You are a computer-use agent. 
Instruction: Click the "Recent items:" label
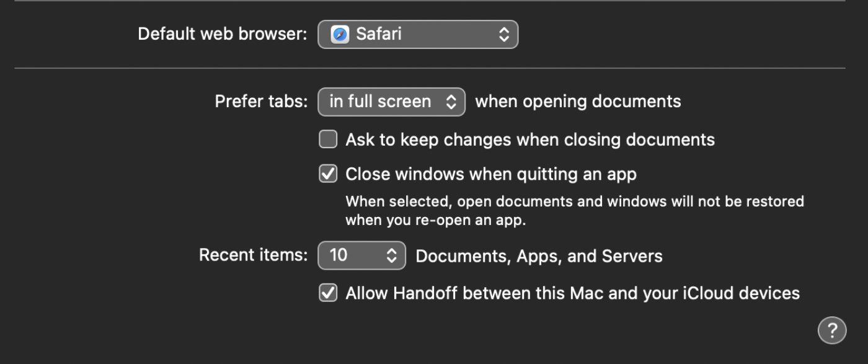pyautogui.click(x=253, y=255)
